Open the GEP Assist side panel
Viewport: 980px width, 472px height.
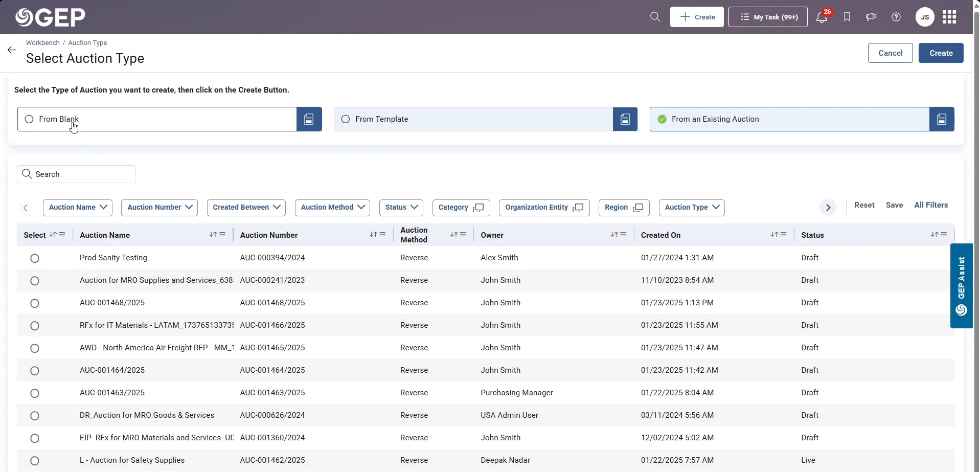click(x=961, y=285)
